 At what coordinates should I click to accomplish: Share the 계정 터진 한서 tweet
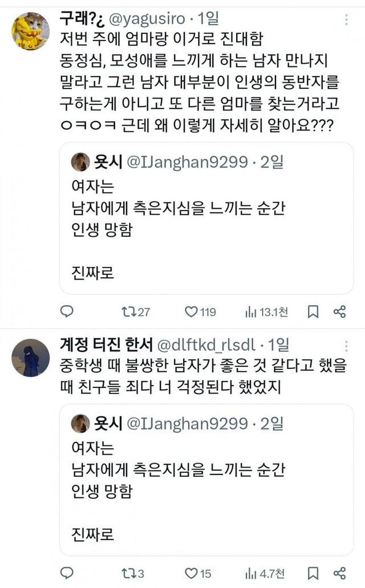point(339,573)
